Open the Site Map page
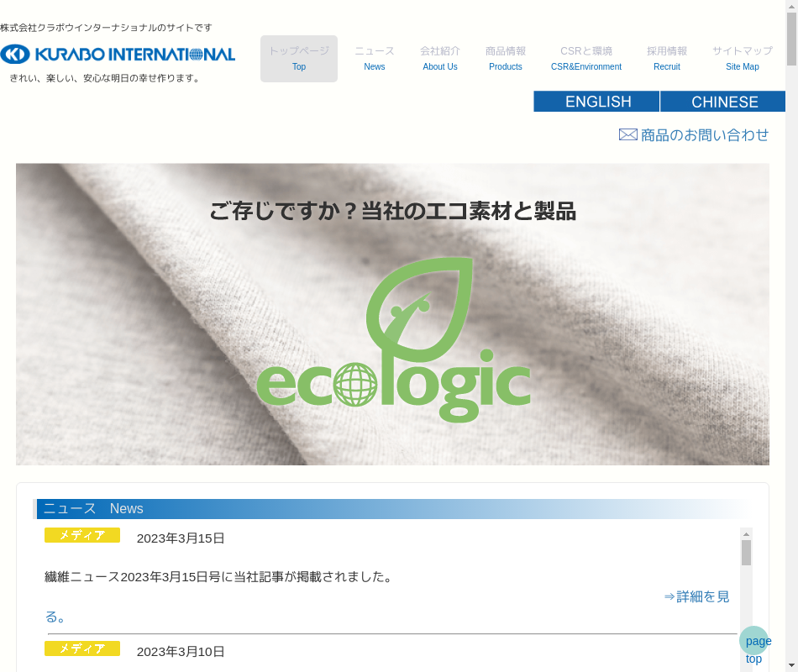798x672 pixels. click(742, 59)
